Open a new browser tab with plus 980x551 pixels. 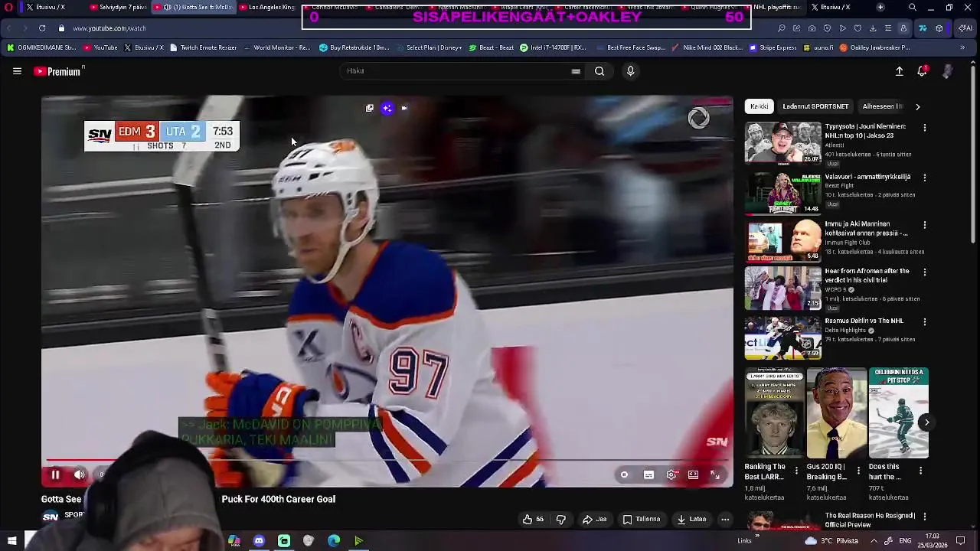[x=880, y=8]
